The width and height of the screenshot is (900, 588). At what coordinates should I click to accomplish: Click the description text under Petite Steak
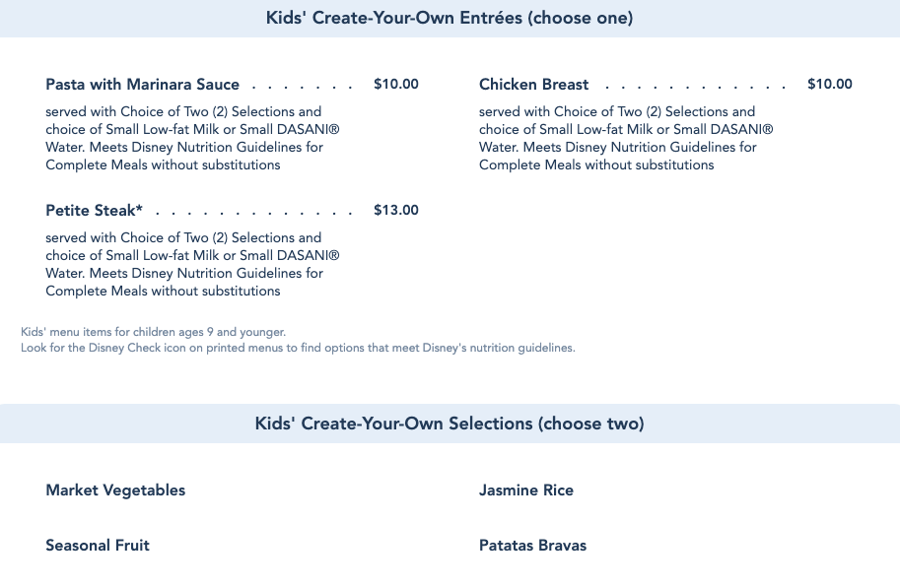coord(184,264)
